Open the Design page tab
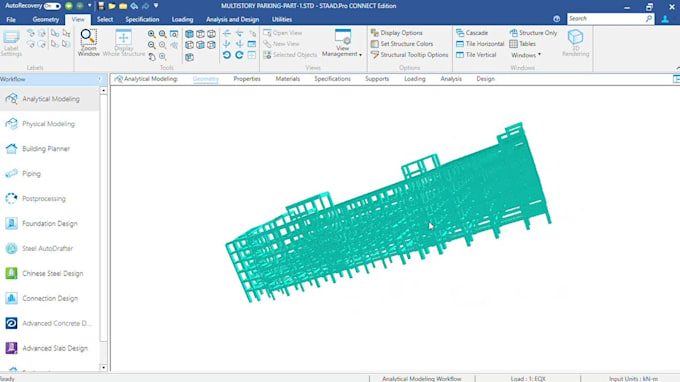Screen dimensions: 680x382 pos(485,79)
